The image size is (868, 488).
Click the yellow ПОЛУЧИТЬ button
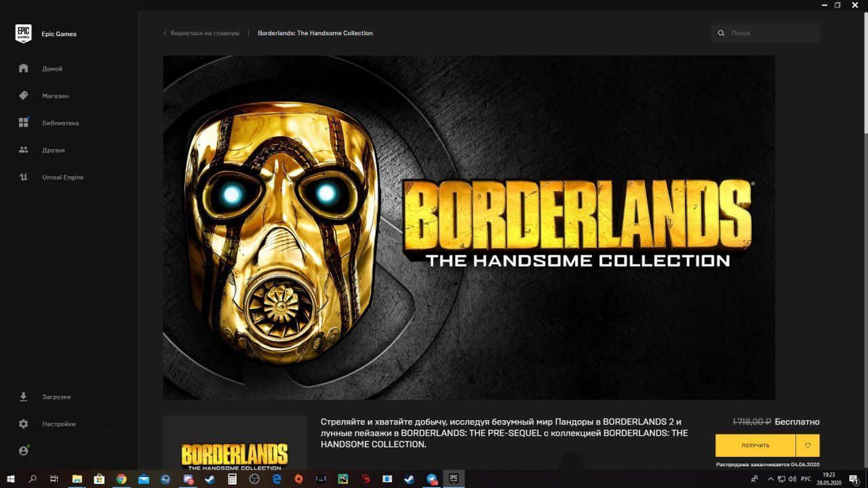(755, 445)
